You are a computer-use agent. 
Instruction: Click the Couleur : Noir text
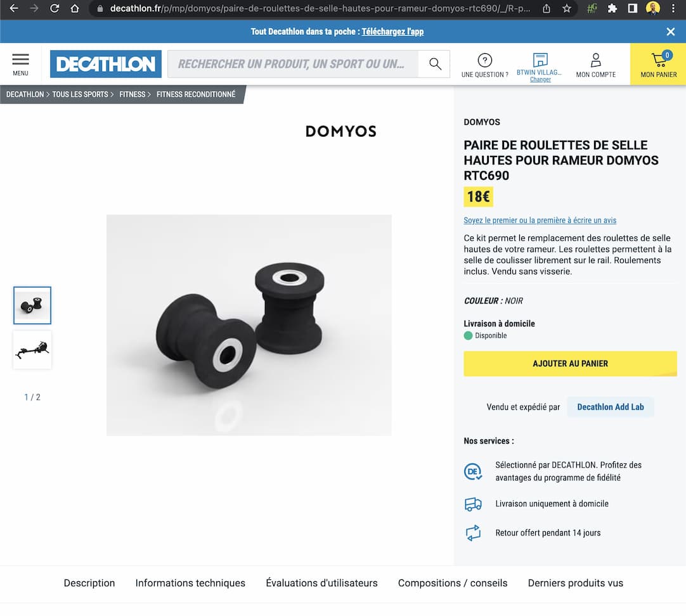click(493, 301)
